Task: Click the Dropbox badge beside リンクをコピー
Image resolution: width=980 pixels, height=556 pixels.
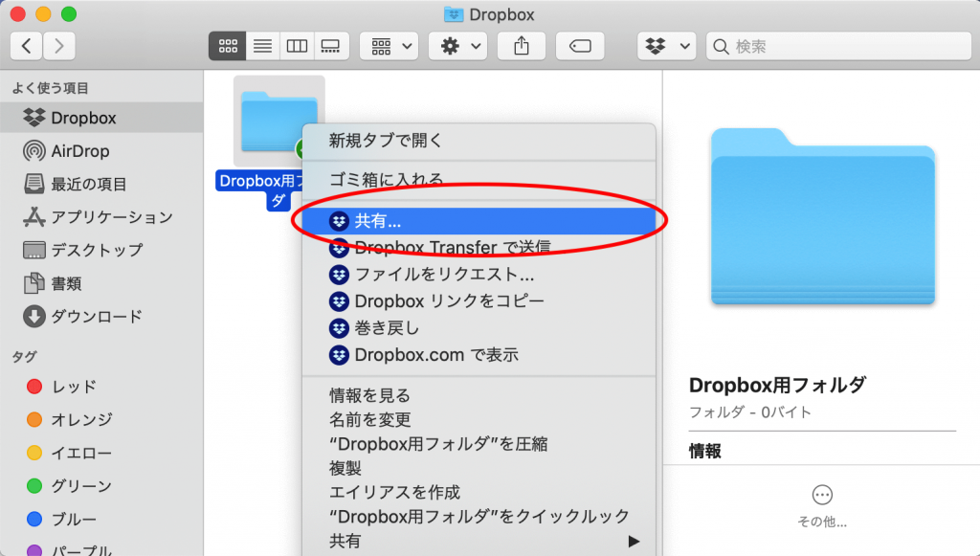Action: pyautogui.click(x=339, y=301)
